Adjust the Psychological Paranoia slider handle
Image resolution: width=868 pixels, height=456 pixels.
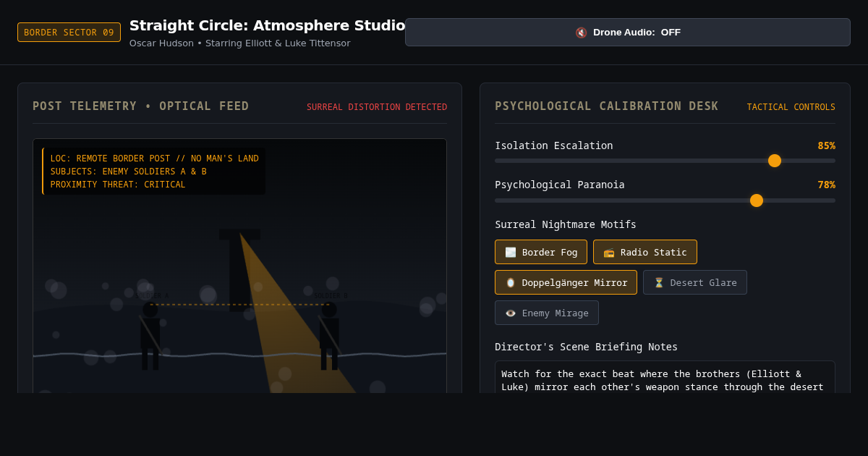(x=757, y=200)
